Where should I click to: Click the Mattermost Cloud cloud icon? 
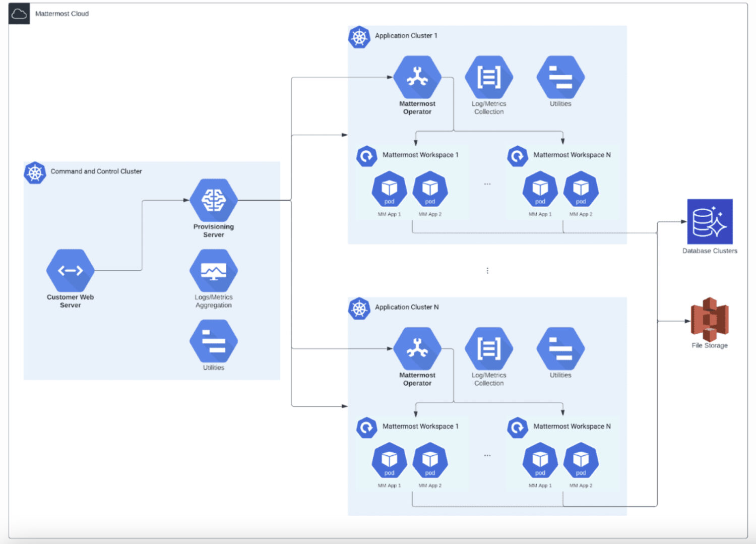point(19,14)
